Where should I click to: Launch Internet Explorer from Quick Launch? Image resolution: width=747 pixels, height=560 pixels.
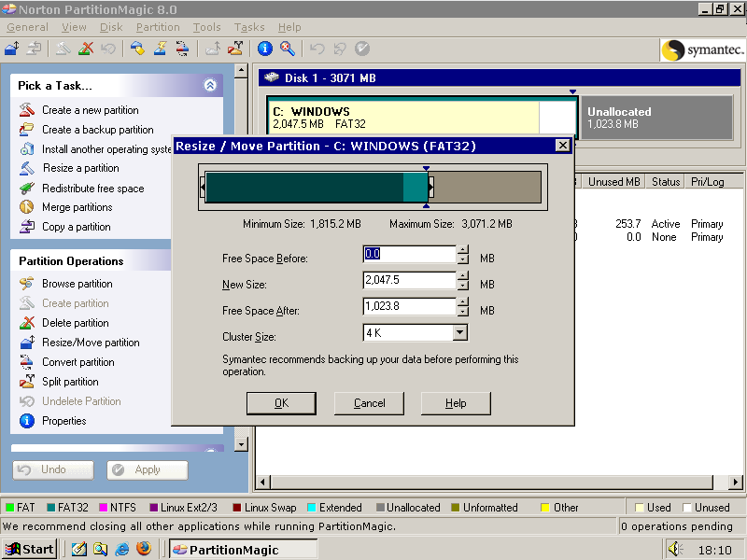click(x=122, y=549)
